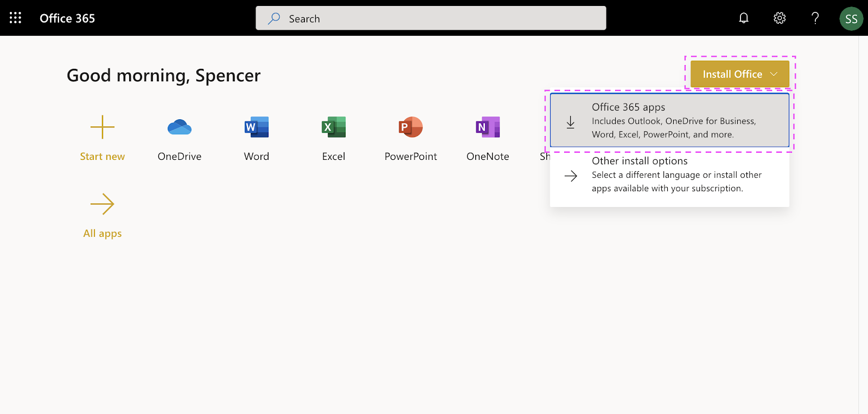Launch the Excel app icon
This screenshot has height=414, width=868.
(334, 127)
